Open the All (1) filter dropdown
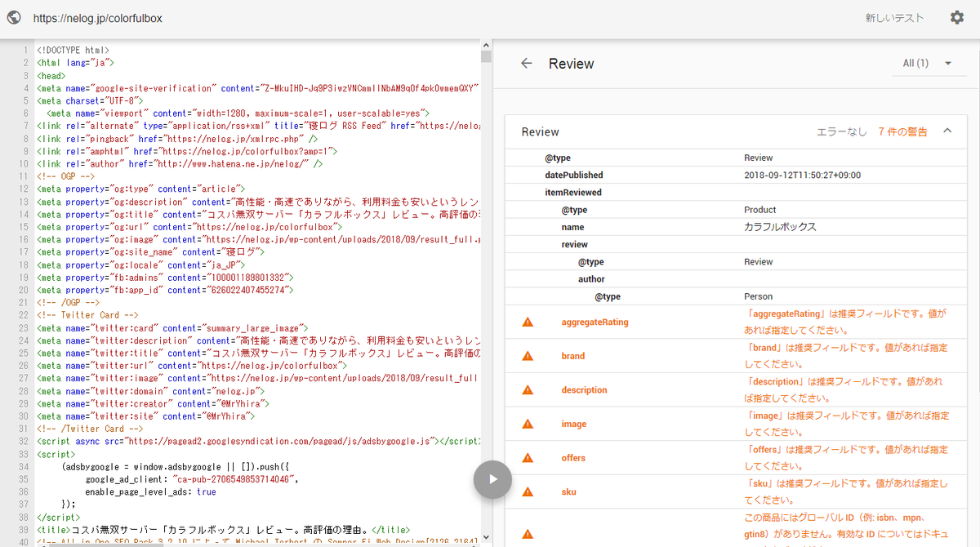The image size is (980, 547). click(x=928, y=63)
